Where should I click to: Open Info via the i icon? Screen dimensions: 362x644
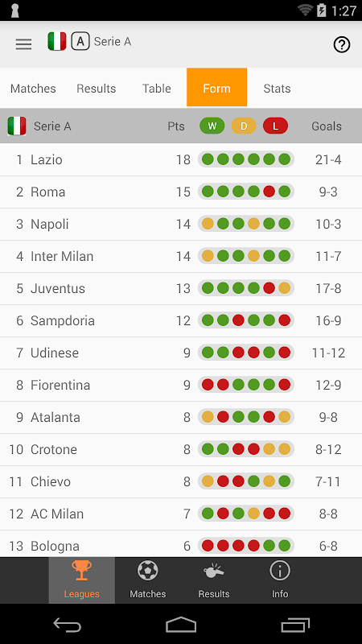280,580
